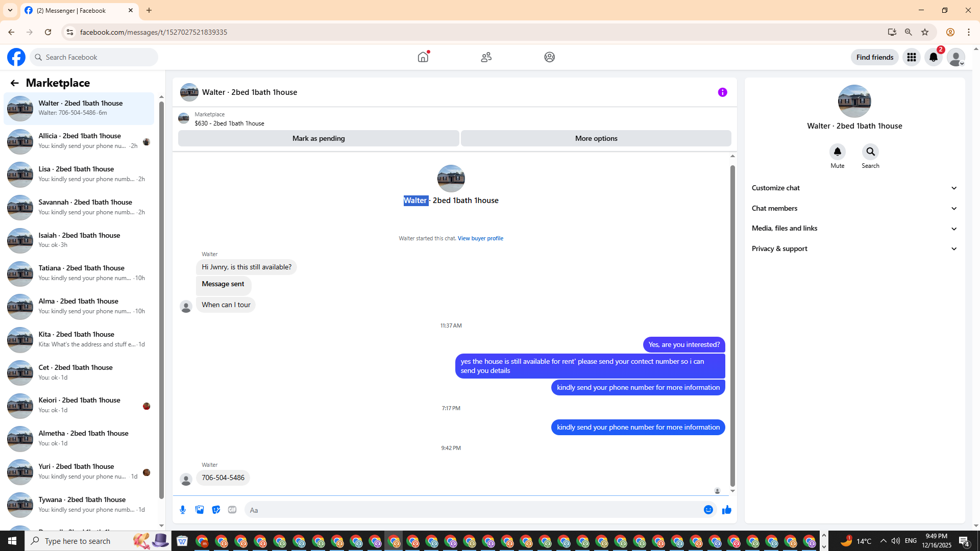Expand the Customize chat section
980x551 pixels.
[x=854, y=188]
